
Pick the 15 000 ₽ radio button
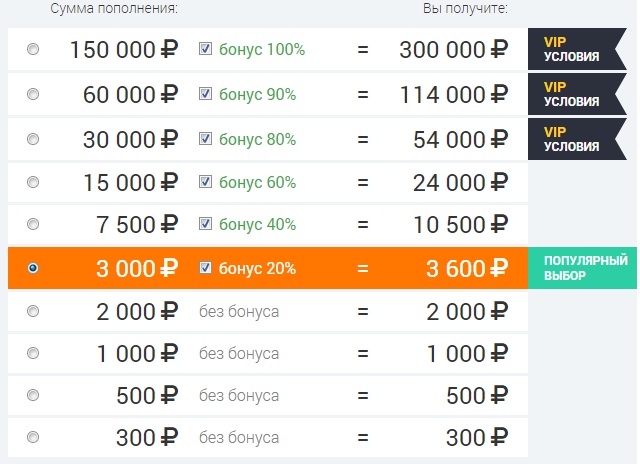(x=33, y=182)
